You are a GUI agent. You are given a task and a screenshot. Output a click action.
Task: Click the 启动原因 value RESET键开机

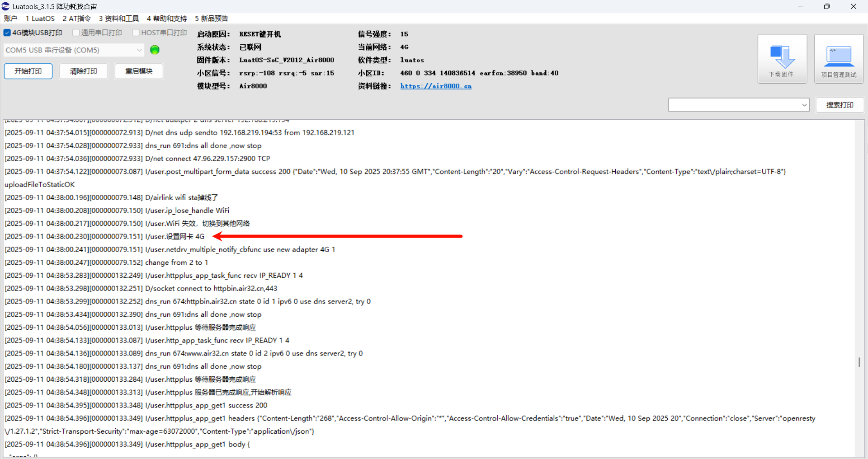point(260,34)
